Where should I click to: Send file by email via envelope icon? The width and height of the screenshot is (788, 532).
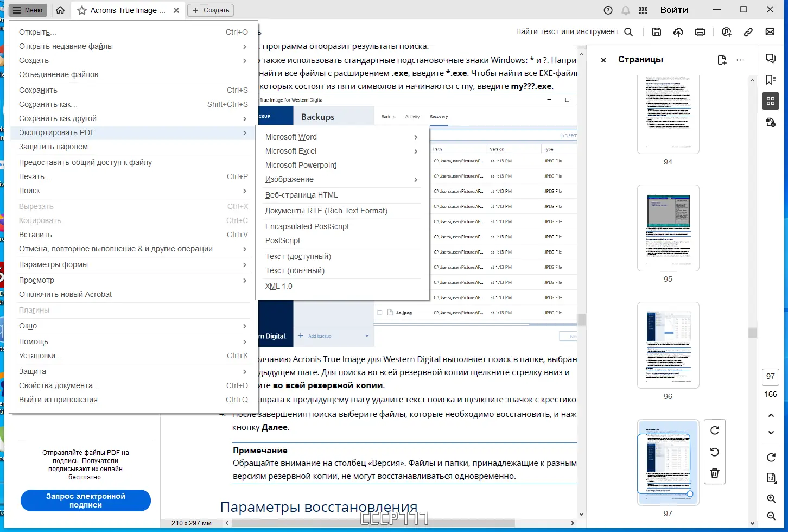click(770, 31)
